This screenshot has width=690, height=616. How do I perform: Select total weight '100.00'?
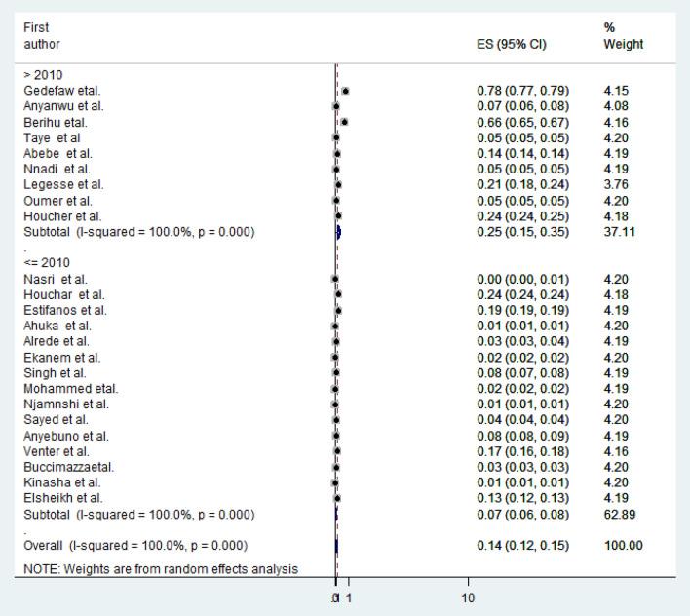click(x=623, y=546)
